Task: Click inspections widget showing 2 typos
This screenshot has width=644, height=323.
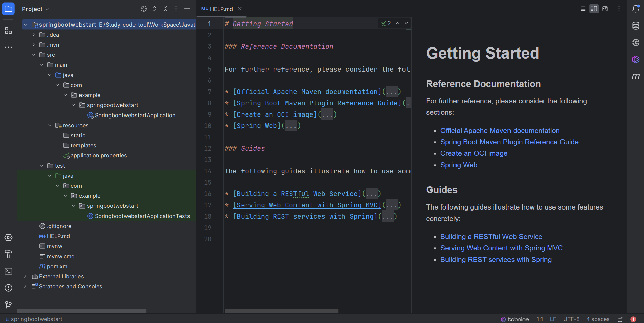Action: pyautogui.click(x=386, y=23)
